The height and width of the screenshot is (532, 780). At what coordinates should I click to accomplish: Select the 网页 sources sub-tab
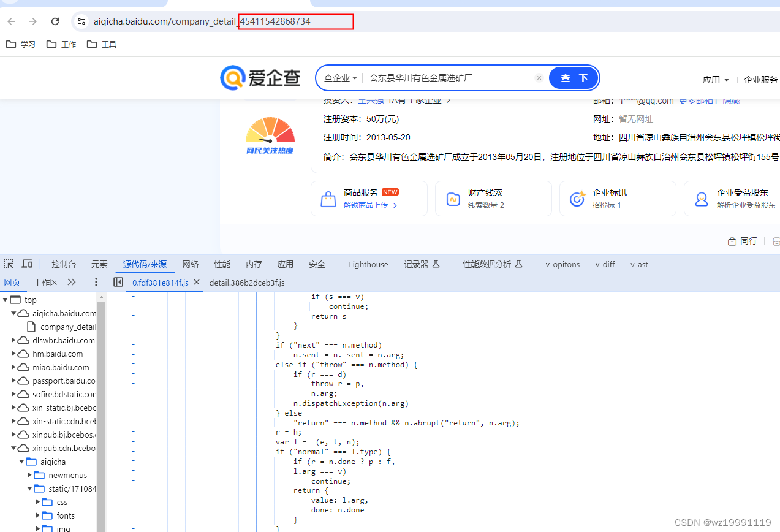12,283
